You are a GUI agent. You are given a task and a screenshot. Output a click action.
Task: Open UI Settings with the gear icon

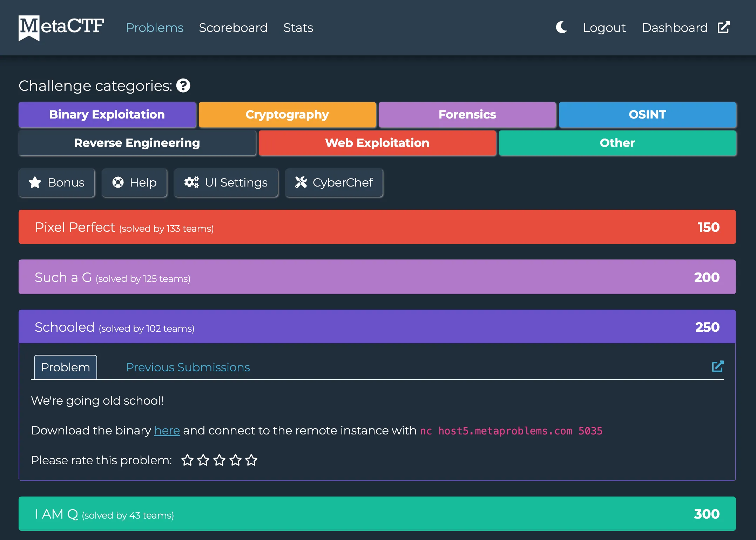[x=191, y=183]
